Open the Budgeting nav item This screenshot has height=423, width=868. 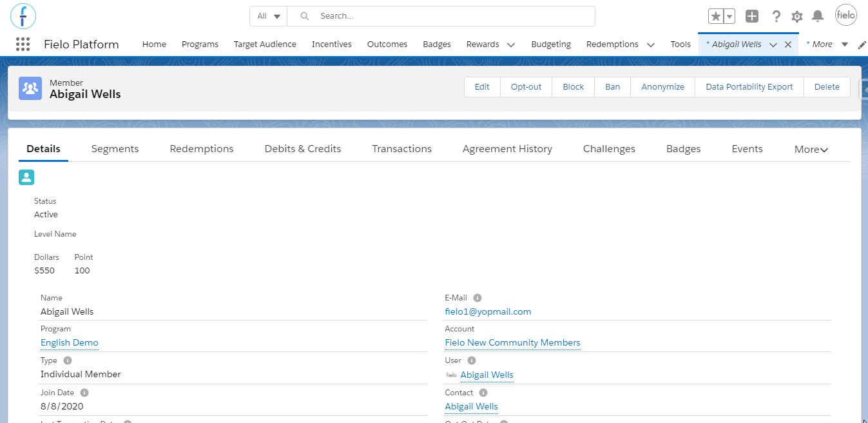pyautogui.click(x=551, y=44)
